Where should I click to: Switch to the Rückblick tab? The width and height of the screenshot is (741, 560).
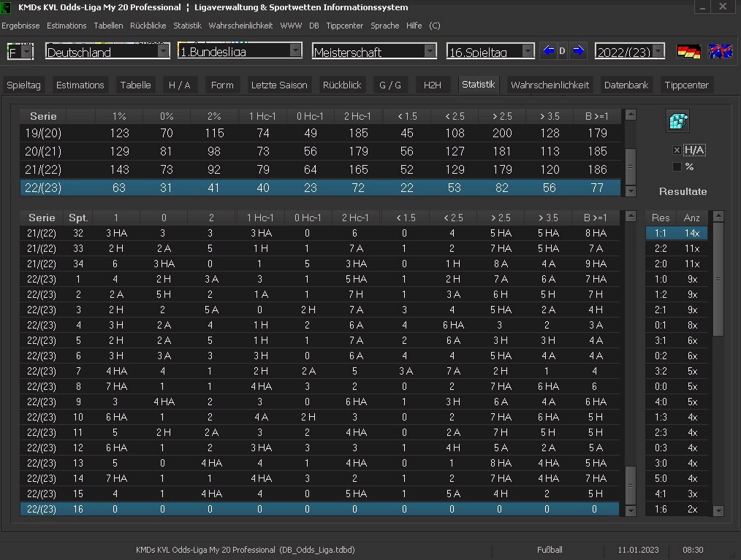pos(342,85)
